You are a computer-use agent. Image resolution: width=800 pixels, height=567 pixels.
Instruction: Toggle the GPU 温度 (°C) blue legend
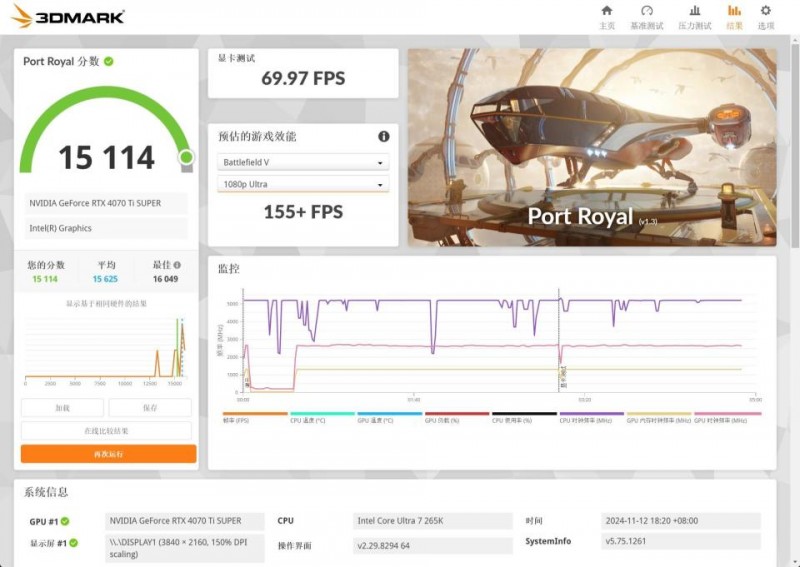tap(390, 417)
